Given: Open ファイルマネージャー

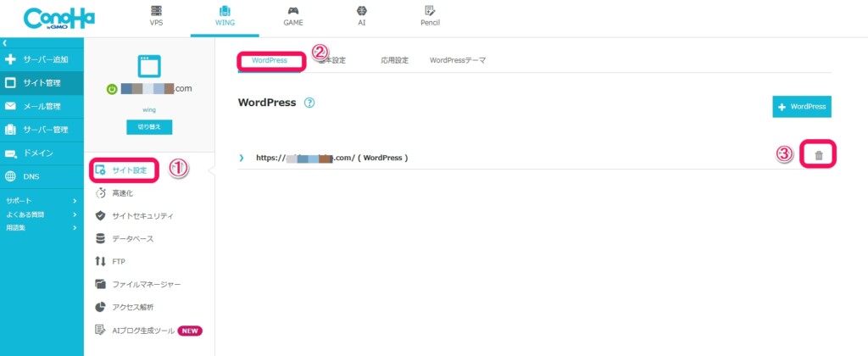Looking at the screenshot, I should point(138,285).
